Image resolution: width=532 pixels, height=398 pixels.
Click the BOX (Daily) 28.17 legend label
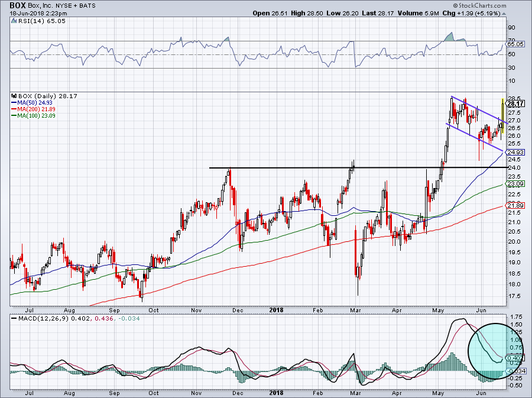coord(48,96)
